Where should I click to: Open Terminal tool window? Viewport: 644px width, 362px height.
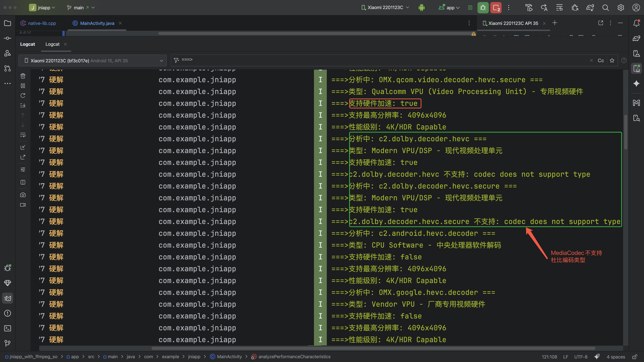(x=8, y=328)
